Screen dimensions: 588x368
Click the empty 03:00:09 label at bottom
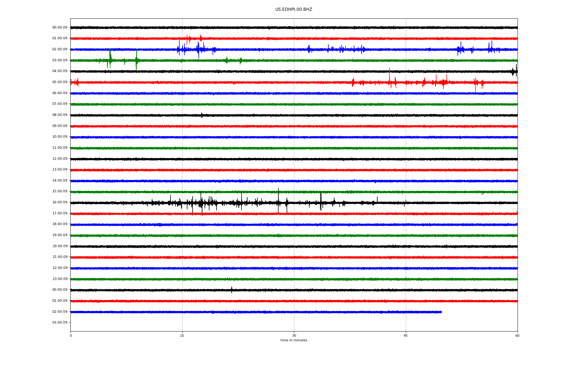tap(60, 323)
